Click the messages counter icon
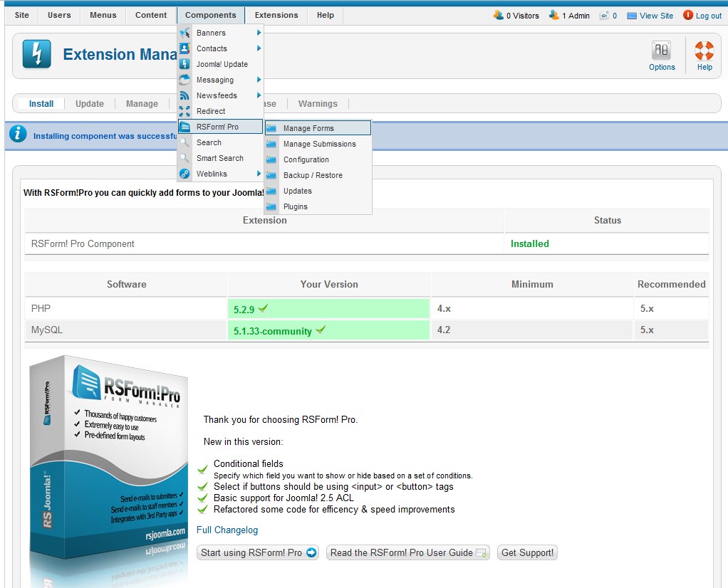This screenshot has height=588, width=728. (604, 16)
